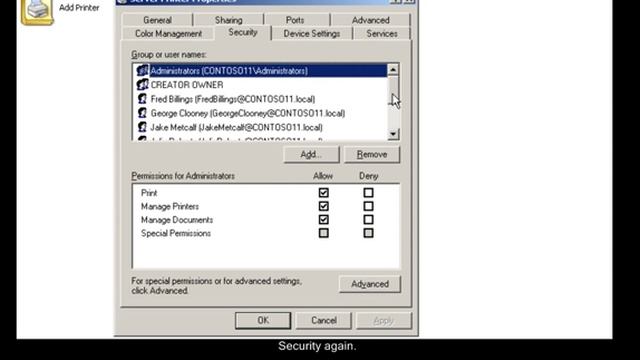
Task: Confirm with the OK button
Action: click(263, 320)
